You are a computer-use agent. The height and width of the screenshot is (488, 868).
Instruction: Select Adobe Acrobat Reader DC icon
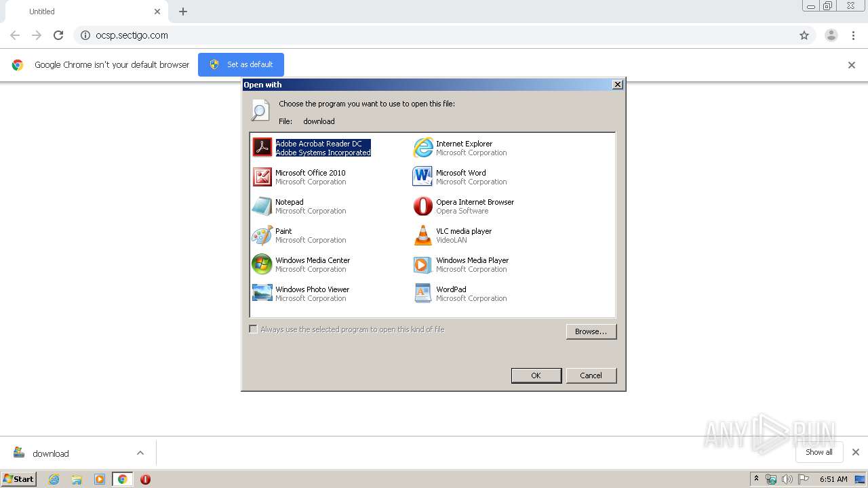[262, 148]
